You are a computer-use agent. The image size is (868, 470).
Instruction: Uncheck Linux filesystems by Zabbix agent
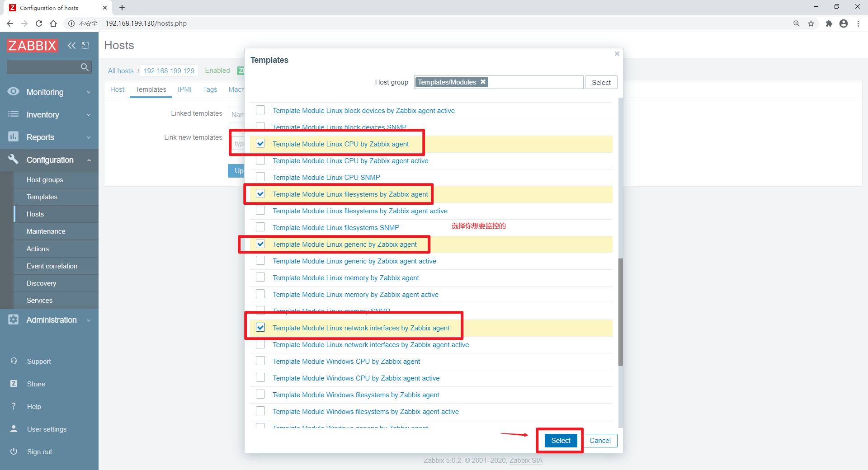point(260,194)
